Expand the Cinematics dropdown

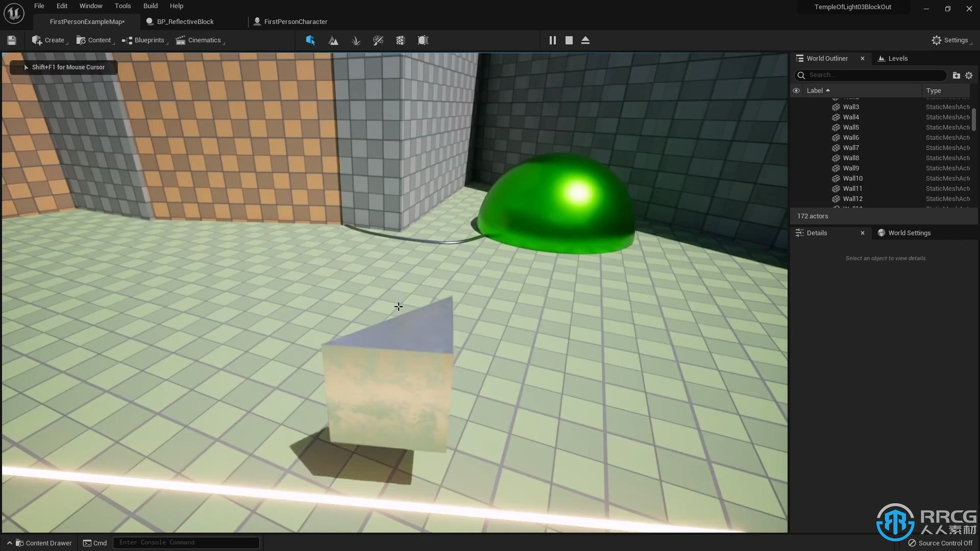click(x=200, y=40)
